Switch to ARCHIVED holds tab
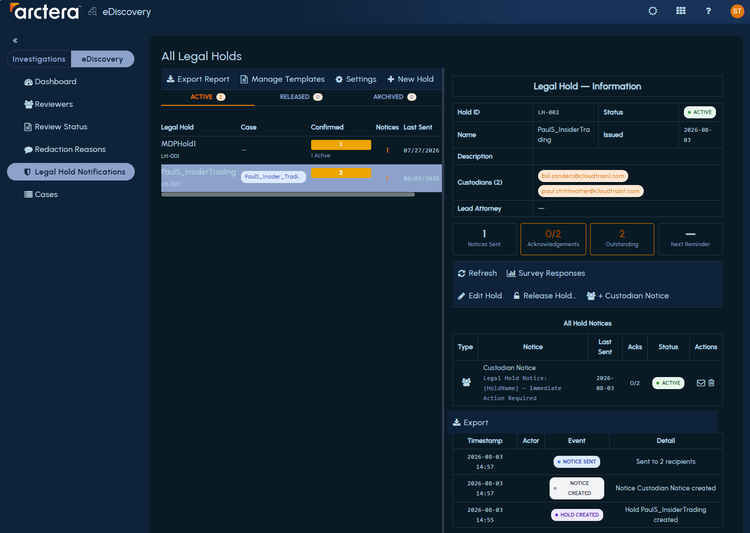The height and width of the screenshot is (533, 750). (x=395, y=97)
